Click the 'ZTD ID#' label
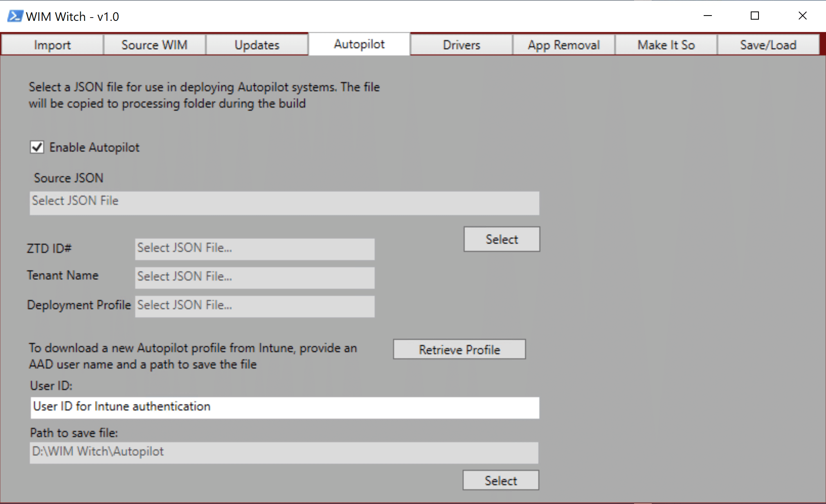826x504 pixels. coord(49,248)
